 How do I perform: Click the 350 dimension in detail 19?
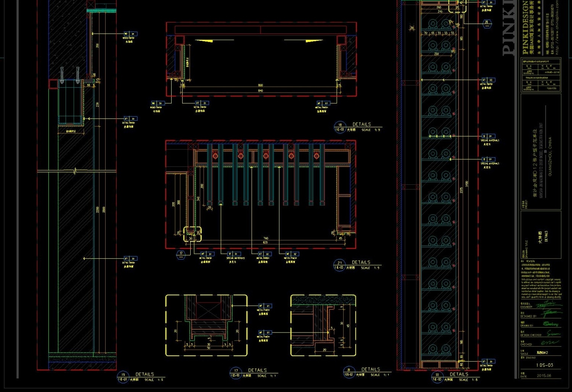pyautogui.click(x=98, y=45)
